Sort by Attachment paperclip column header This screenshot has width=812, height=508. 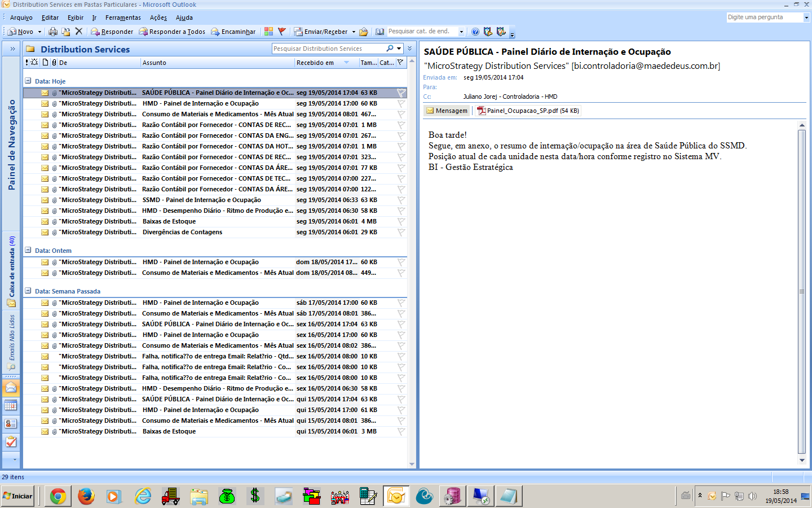pos(54,62)
